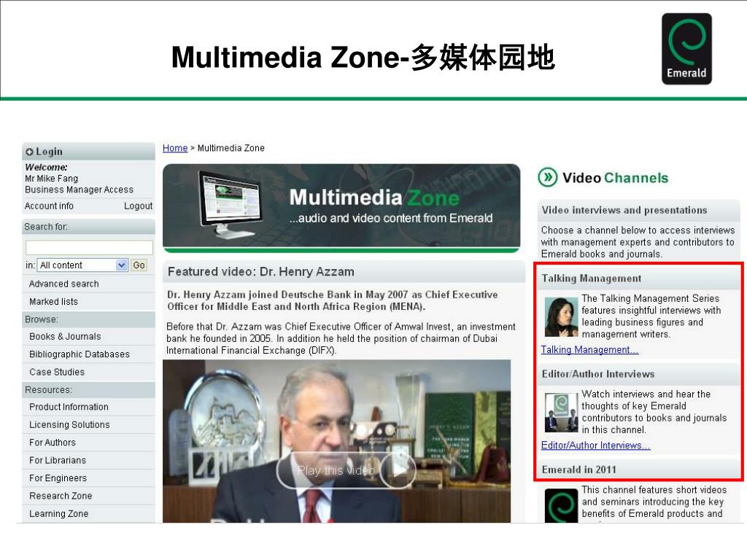Open the Talking Management woman thumbnail
Screen dimensions: 747x560
click(561, 317)
